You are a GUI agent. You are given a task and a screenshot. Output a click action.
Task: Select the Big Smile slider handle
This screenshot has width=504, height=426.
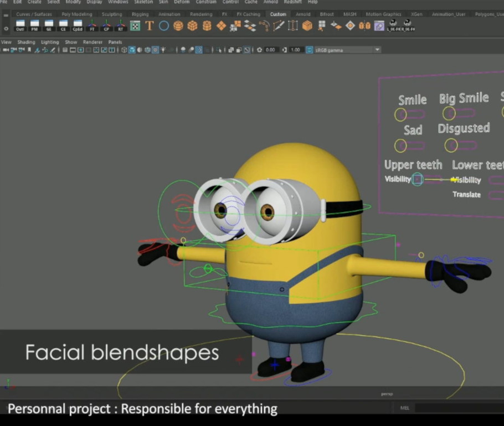[449, 113]
